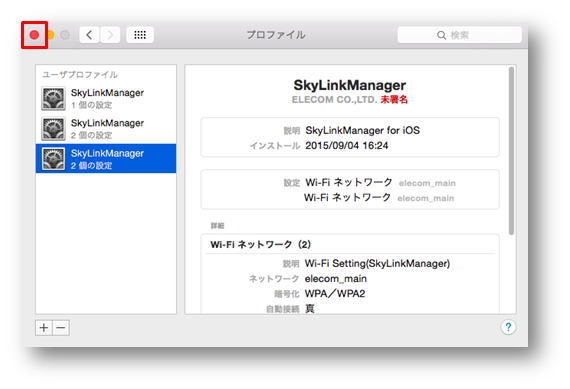The image size is (570, 389).
Task: Select the unhighlighted SkyLinkManager with 2 個の設定
Action: (x=106, y=128)
